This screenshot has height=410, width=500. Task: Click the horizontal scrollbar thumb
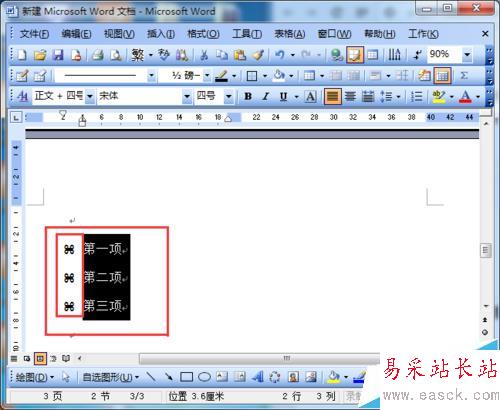click(259, 358)
